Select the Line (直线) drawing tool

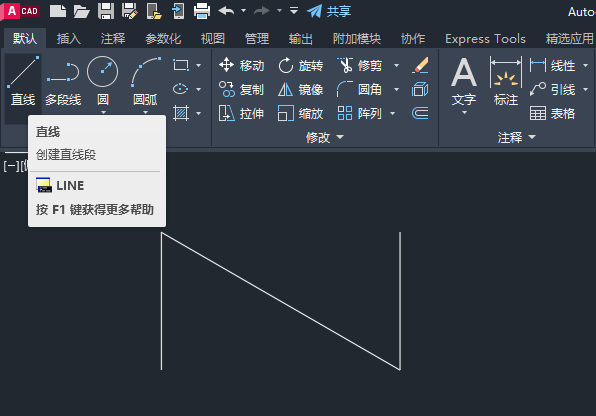(x=23, y=81)
